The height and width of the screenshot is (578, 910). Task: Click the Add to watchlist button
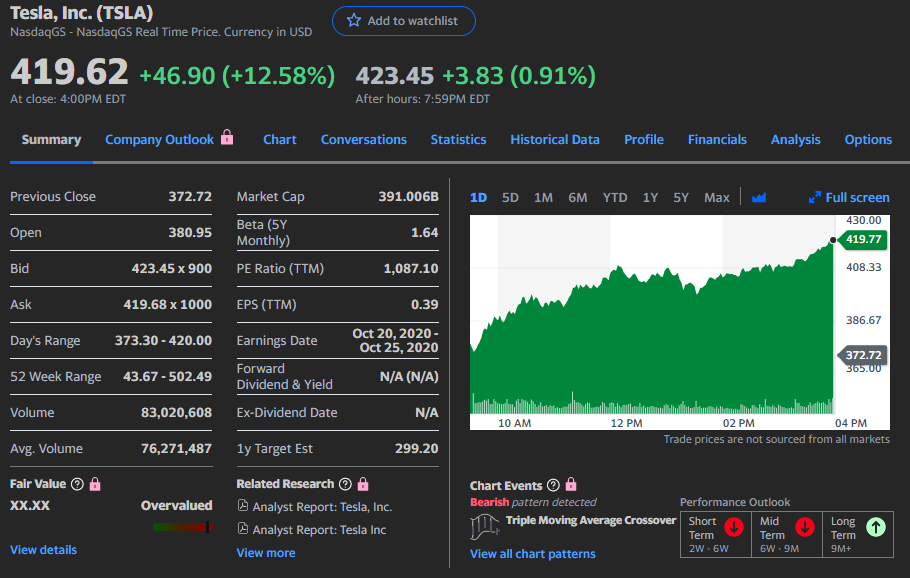[x=404, y=21]
